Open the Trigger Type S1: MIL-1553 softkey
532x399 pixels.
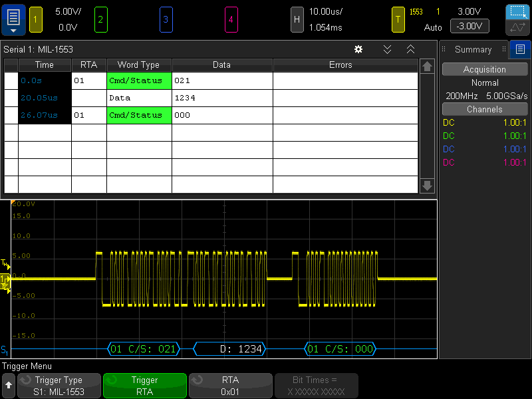59,386
